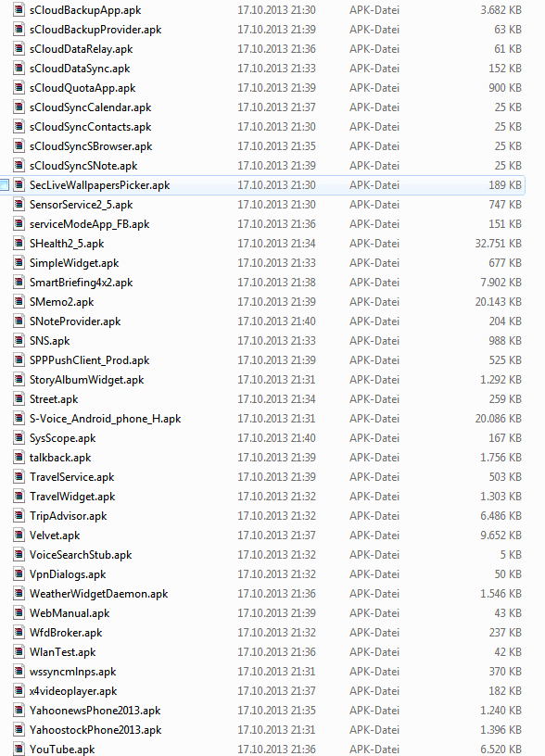Click the 32.751 KB size of SHealth2_5.apk
Screen dimensions: 545x756
pos(499,244)
